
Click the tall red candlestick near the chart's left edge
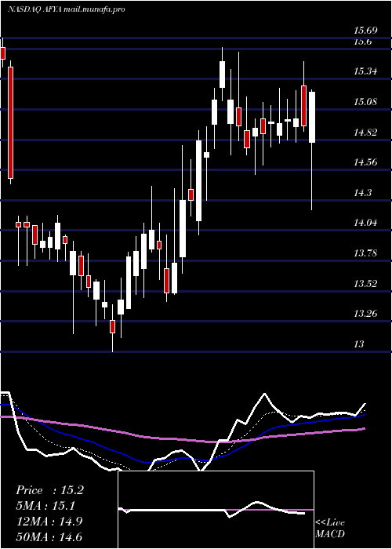click(x=11, y=122)
